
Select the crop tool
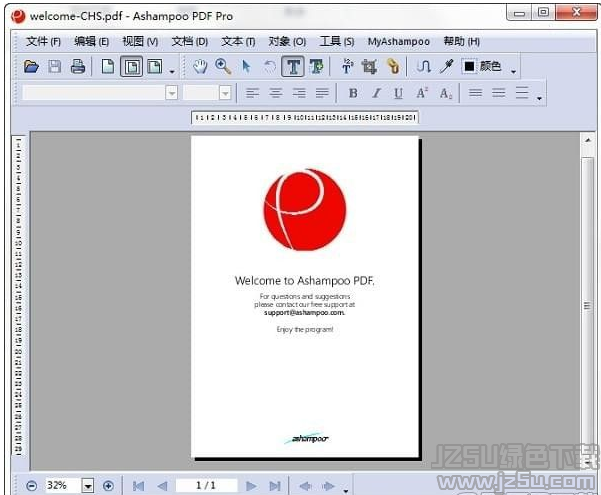point(369,67)
